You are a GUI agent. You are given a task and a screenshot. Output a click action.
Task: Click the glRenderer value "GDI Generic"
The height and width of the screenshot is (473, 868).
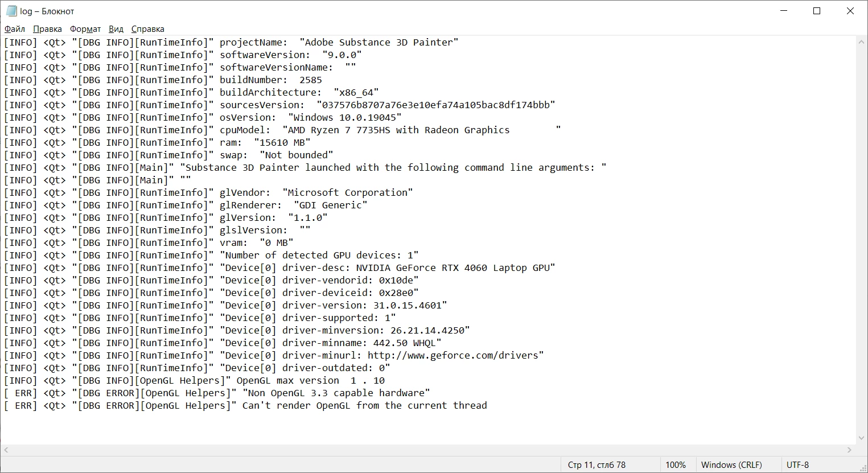point(331,205)
